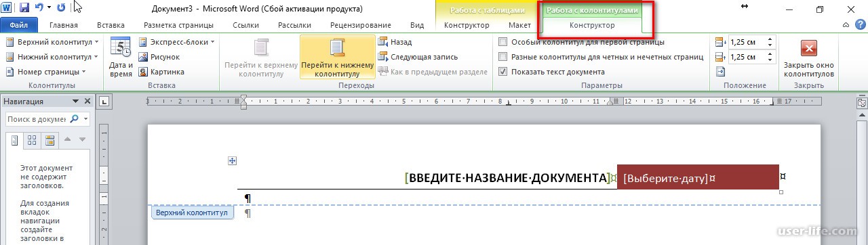This screenshot has width=868, height=245.
Task: Open search options dropdown in Navigation pane
Action: click(86, 119)
